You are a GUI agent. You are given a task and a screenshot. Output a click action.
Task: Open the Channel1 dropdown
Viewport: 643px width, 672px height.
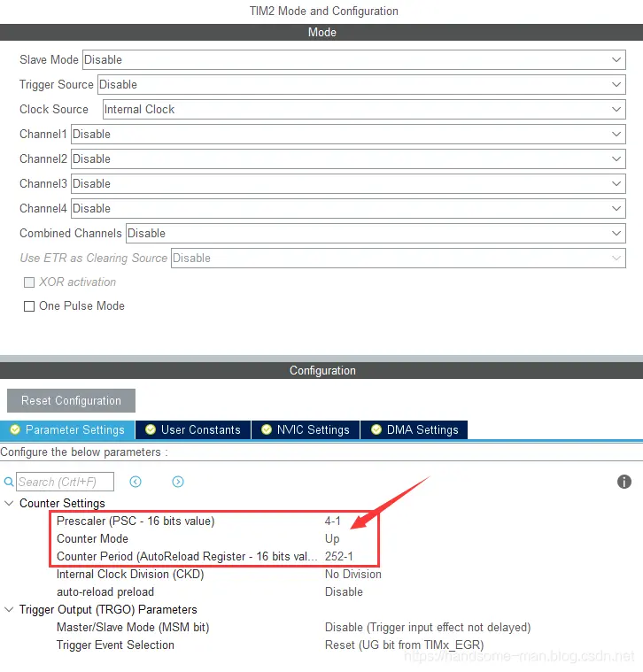pos(348,135)
